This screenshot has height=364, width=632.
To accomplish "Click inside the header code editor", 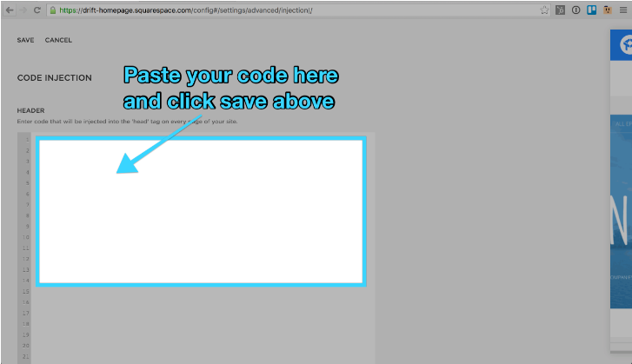I will pos(201,211).
